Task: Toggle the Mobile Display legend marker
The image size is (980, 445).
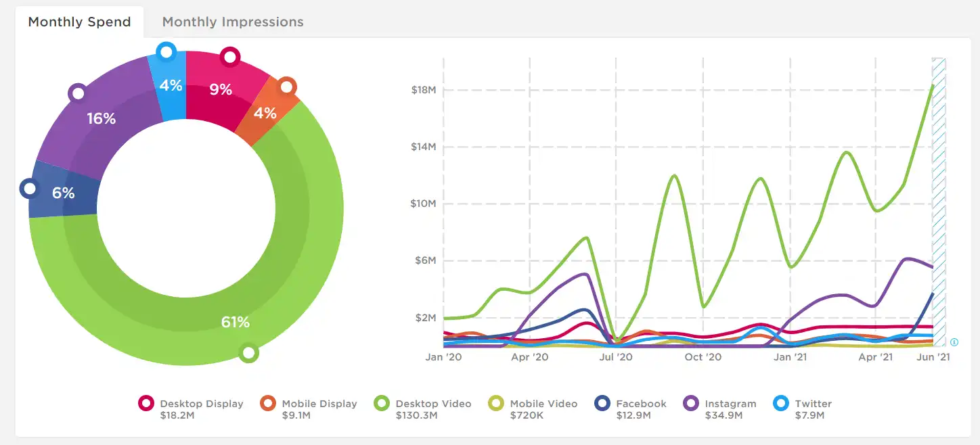Action: point(269,404)
